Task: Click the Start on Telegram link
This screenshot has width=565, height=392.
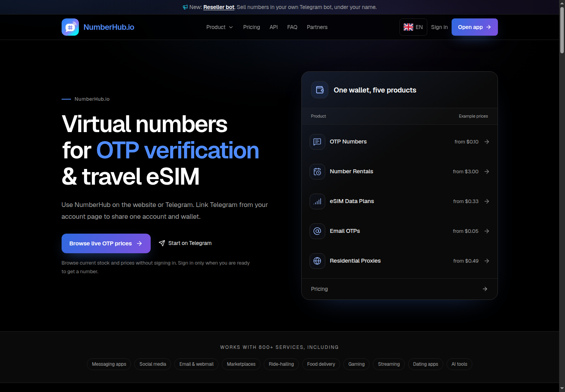Action: (185, 243)
